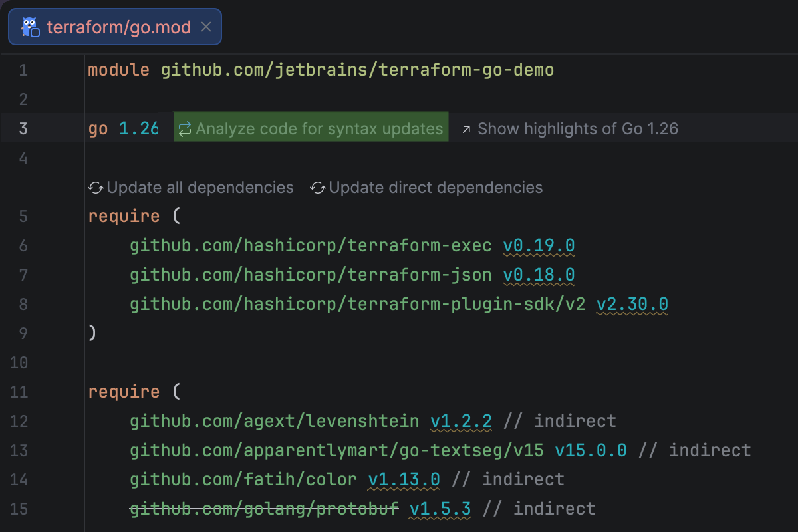Viewport: 798px width, 532px height.
Task: Click Update direct dependencies inlay
Action: pos(436,188)
